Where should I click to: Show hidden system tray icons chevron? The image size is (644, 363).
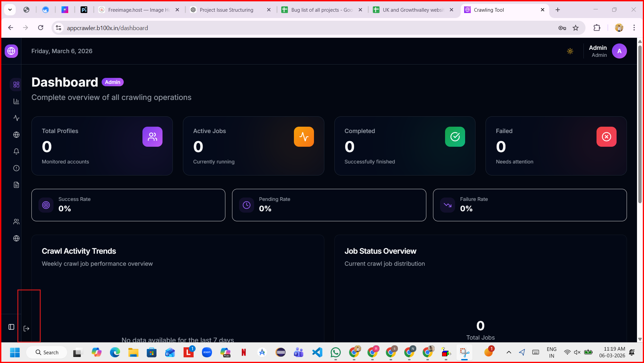coord(509,352)
